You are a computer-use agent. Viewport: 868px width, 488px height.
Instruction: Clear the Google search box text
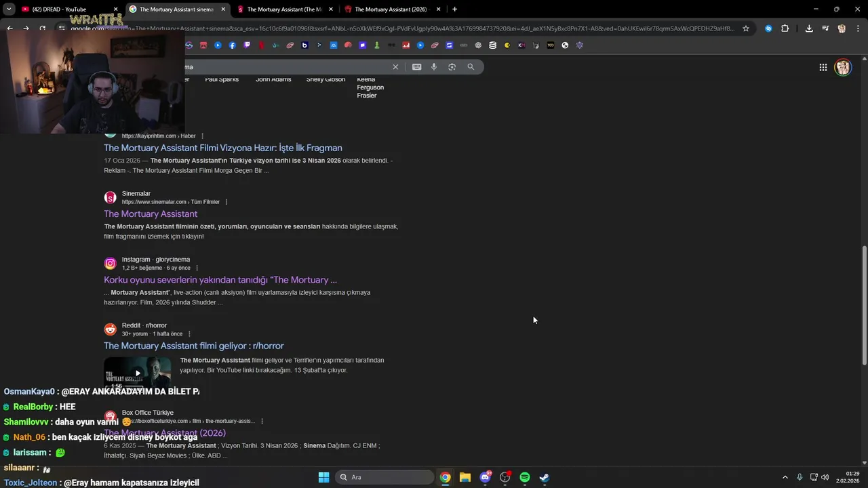point(395,67)
